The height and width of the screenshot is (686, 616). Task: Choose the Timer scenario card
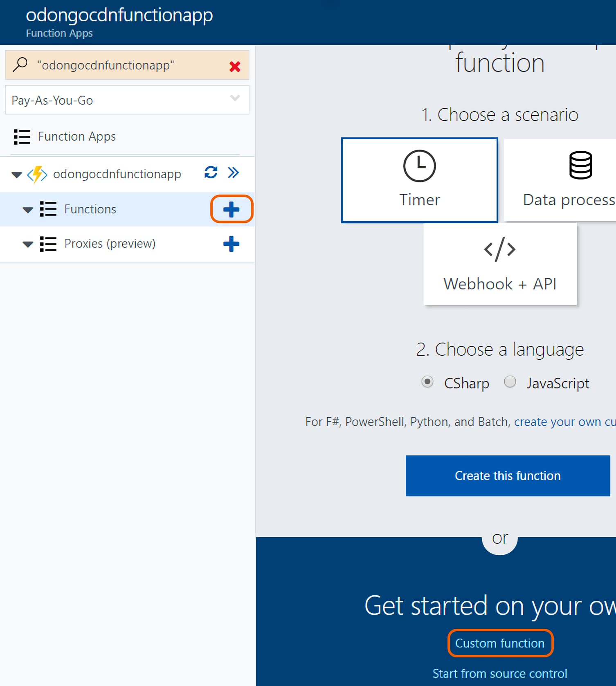pos(420,180)
